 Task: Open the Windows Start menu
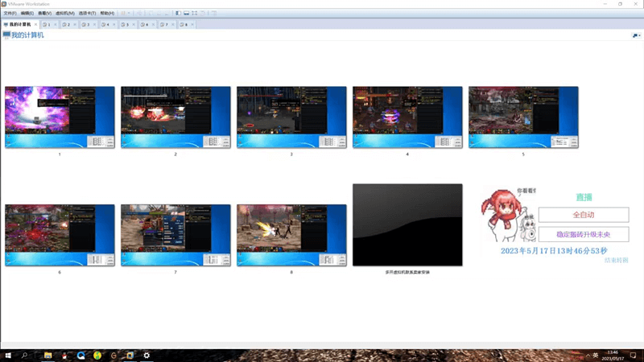8,356
